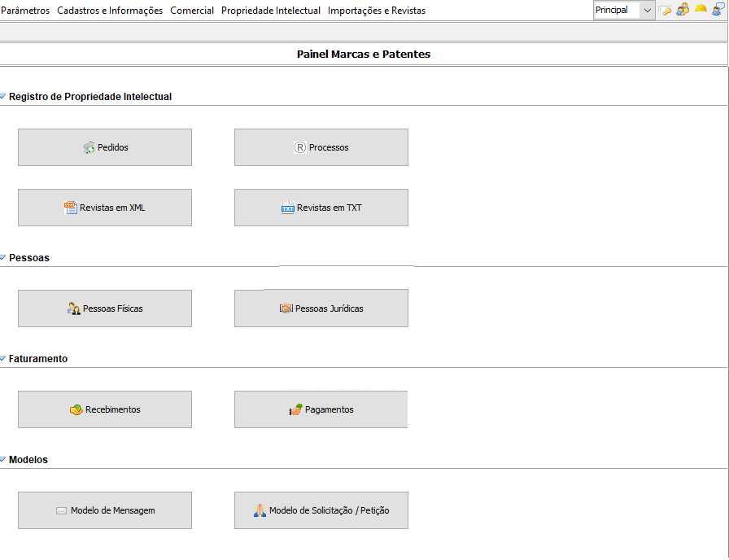Open the Propriedade Intelectual menu
The height and width of the screenshot is (560, 729).
coord(271,11)
